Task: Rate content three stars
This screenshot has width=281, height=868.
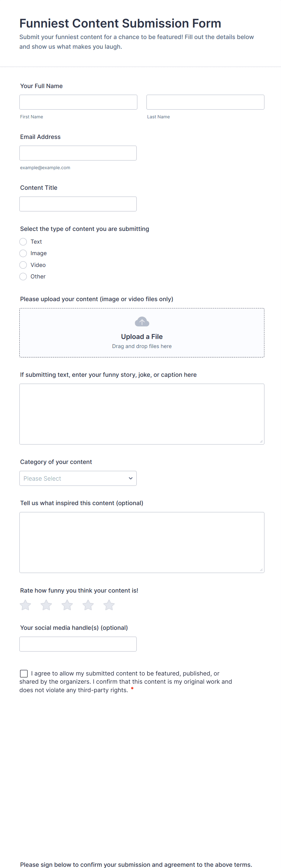Action: [x=67, y=605]
